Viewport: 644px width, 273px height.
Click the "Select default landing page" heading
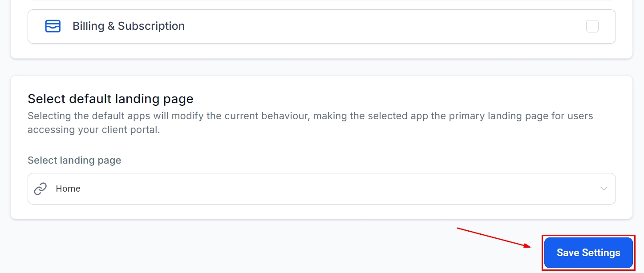(x=110, y=98)
